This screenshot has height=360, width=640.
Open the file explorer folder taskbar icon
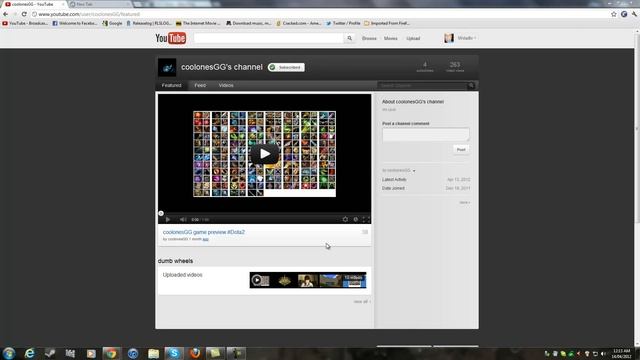tap(153, 353)
